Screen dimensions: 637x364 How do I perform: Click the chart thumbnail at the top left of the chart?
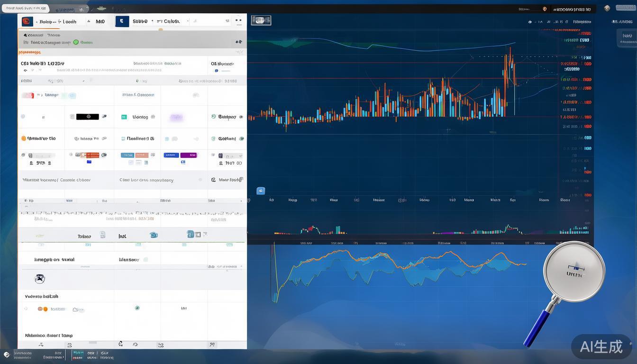point(261,20)
